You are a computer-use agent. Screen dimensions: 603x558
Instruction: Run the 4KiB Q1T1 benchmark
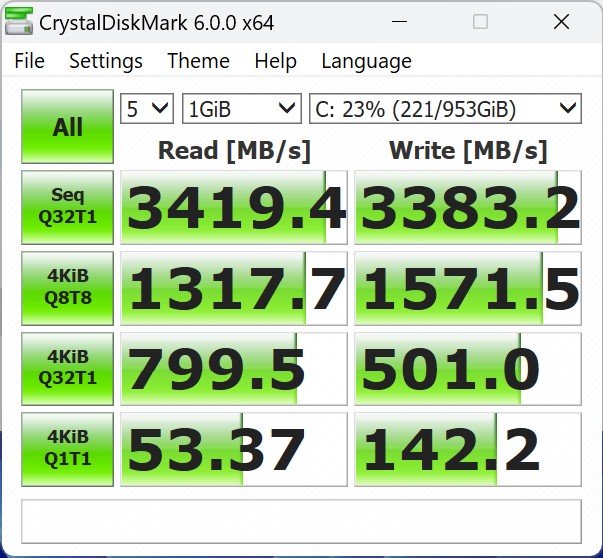point(67,449)
